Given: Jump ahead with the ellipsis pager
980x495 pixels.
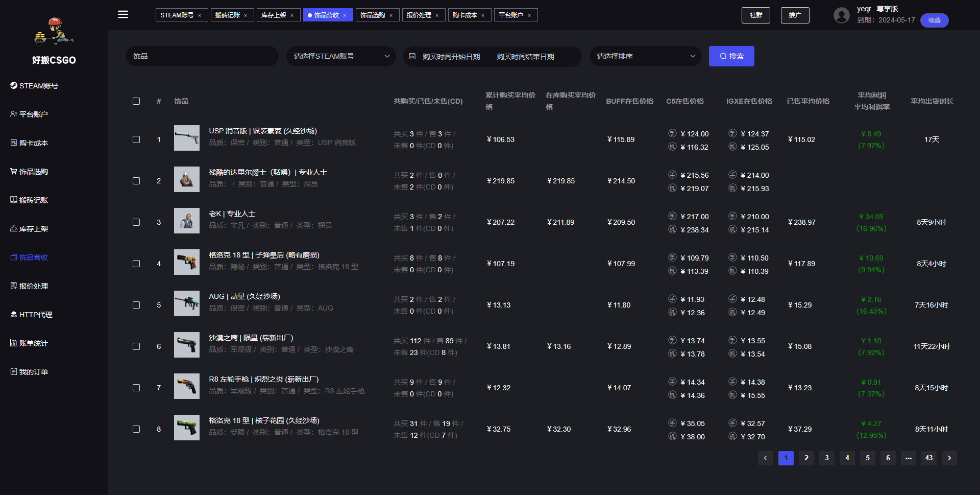Looking at the screenshot, I should [909, 458].
